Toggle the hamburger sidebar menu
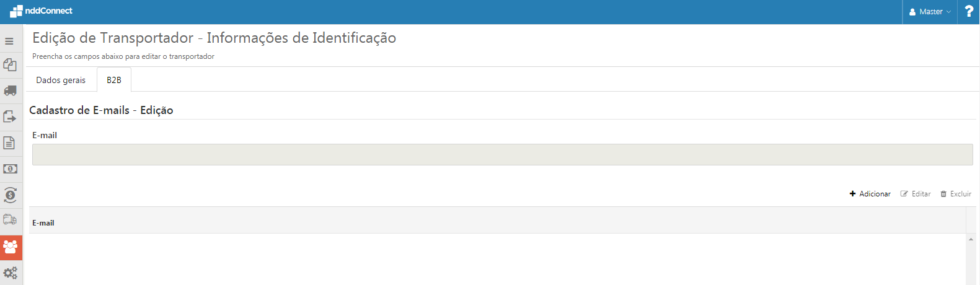Viewport: 980px width, 285px height. (x=9, y=42)
